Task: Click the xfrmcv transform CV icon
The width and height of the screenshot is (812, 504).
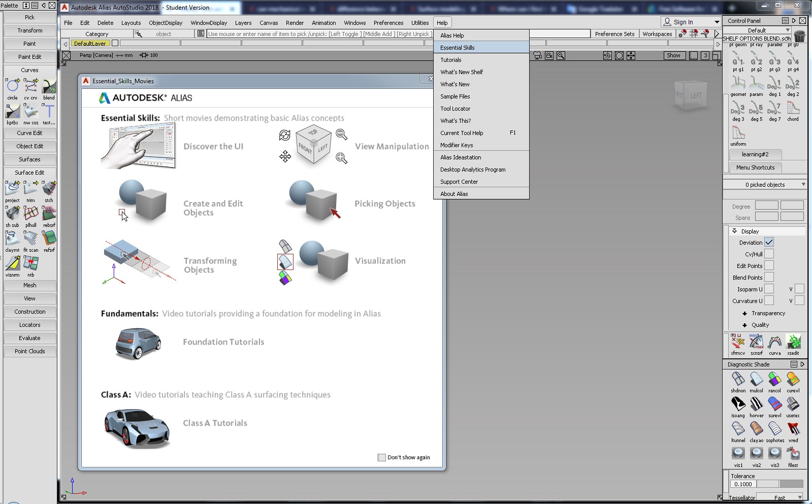Action: (738, 342)
